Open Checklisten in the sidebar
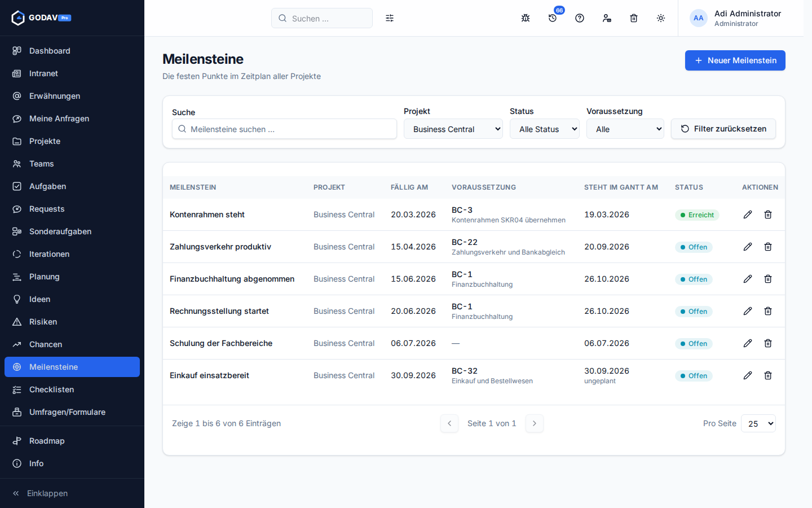812x508 pixels. (72, 389)
